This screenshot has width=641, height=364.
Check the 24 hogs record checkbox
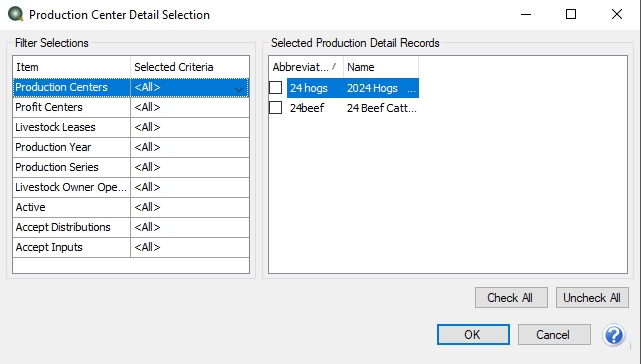(x=276, y=88)
